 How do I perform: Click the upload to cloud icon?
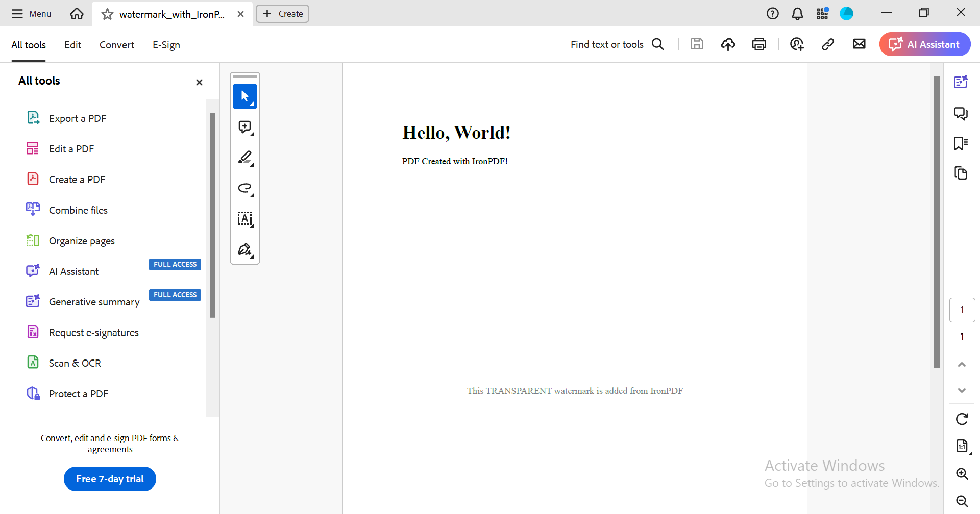point(728,44)
